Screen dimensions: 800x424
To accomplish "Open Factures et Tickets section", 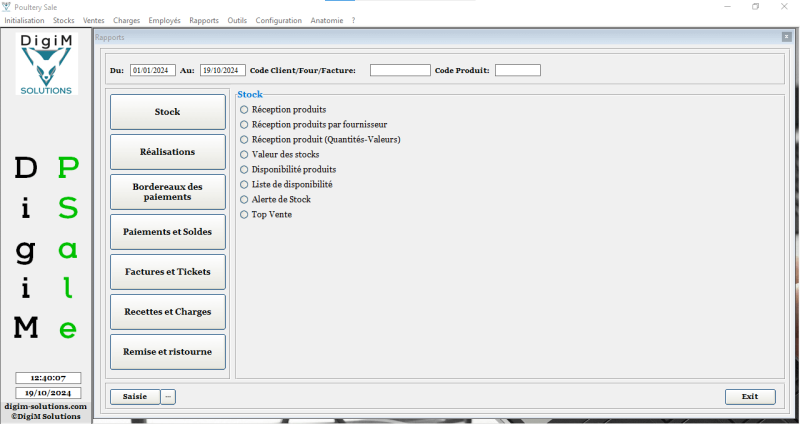I will pos(167,272).
